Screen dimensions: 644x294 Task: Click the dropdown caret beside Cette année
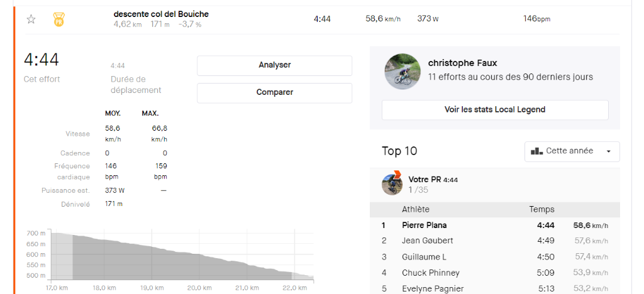pos(608,151)
